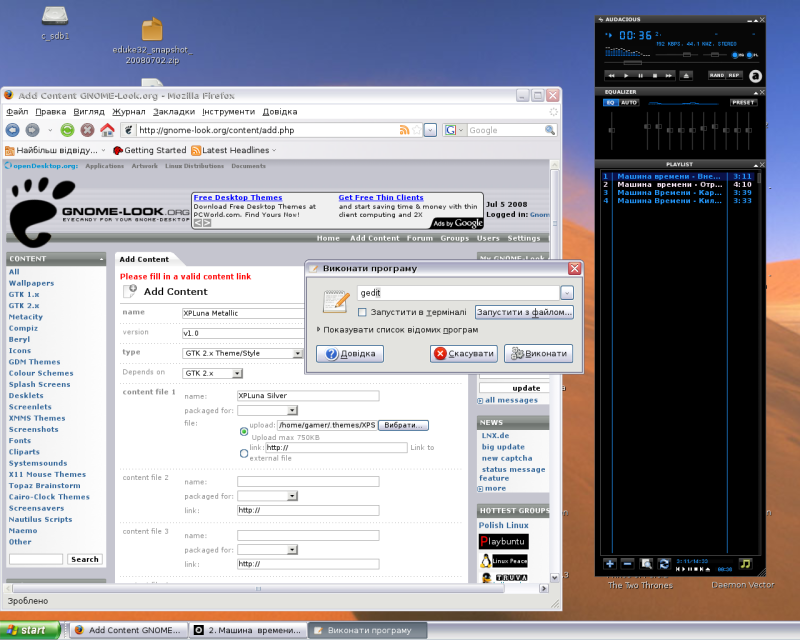Viewport: 800px width, 640px height.
Task: Select upload file radio button
Action: click(244, 431)
